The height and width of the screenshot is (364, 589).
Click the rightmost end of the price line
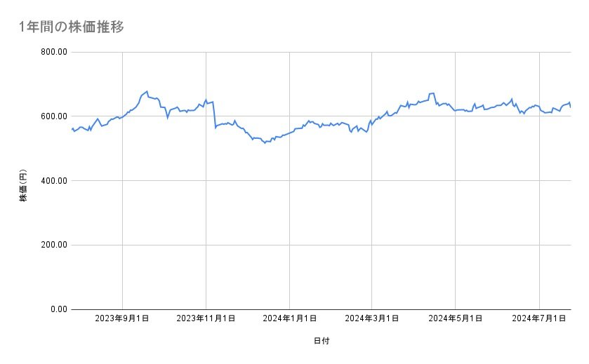570,107
